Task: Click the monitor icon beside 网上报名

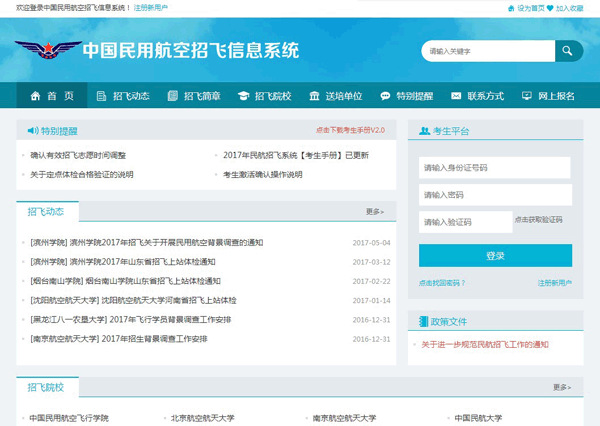Action: coord(527,96)
